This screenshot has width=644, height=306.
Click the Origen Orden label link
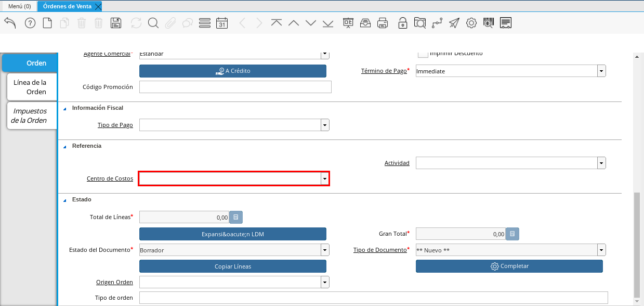tap(114, 282)
